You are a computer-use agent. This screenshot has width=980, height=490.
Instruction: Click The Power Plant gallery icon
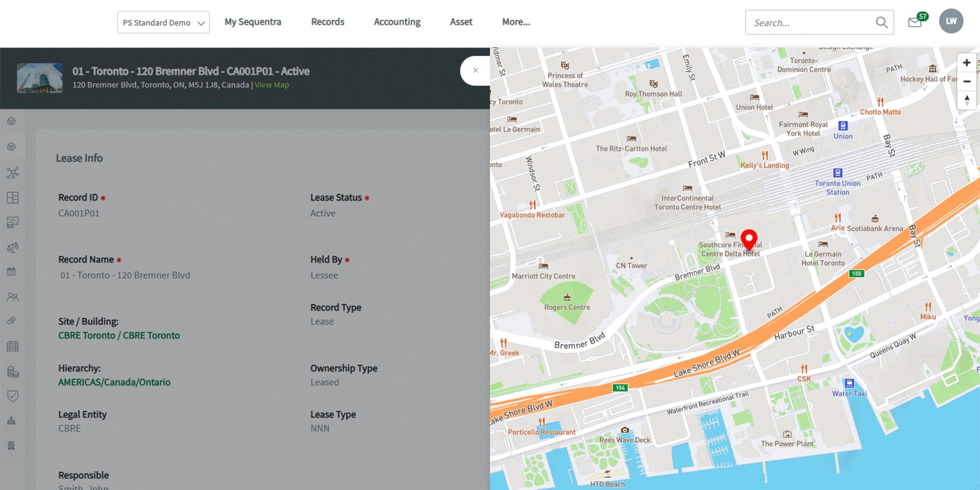788,434
